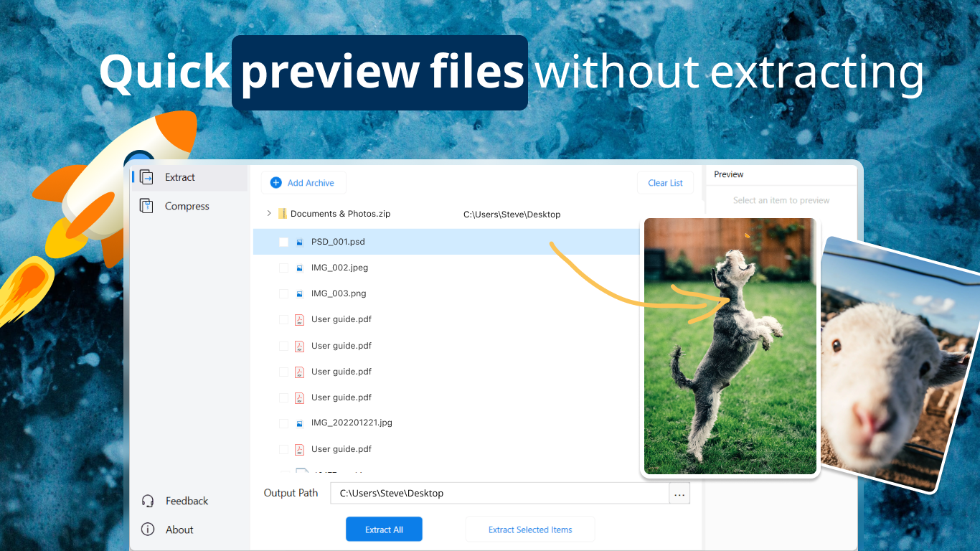Check the checkbox for PSD_001.psd
980x551 pixels.
click(283, 242)
